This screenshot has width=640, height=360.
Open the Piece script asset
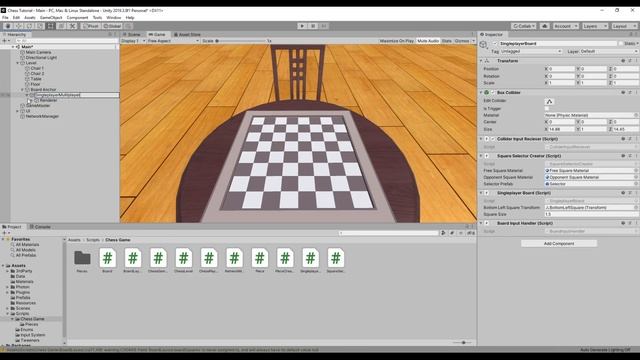point(260,260)
